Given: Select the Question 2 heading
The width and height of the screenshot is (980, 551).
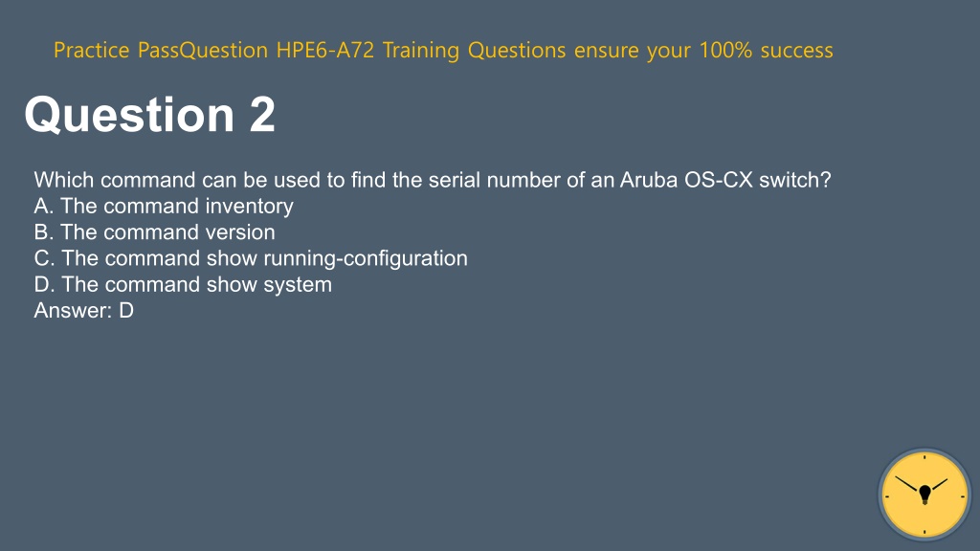Looking at the screenshot, I should click(x=150, y=115).
